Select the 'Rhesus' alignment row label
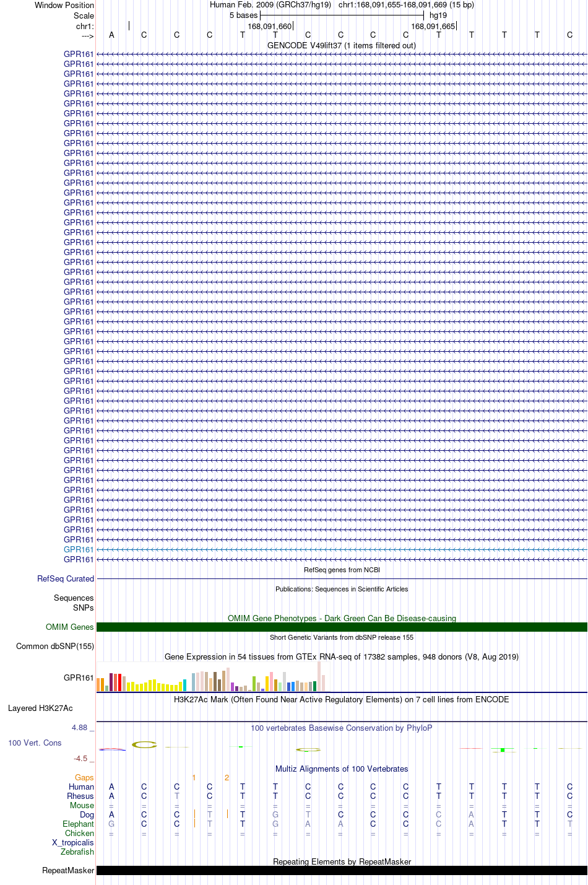 (80, 796)
